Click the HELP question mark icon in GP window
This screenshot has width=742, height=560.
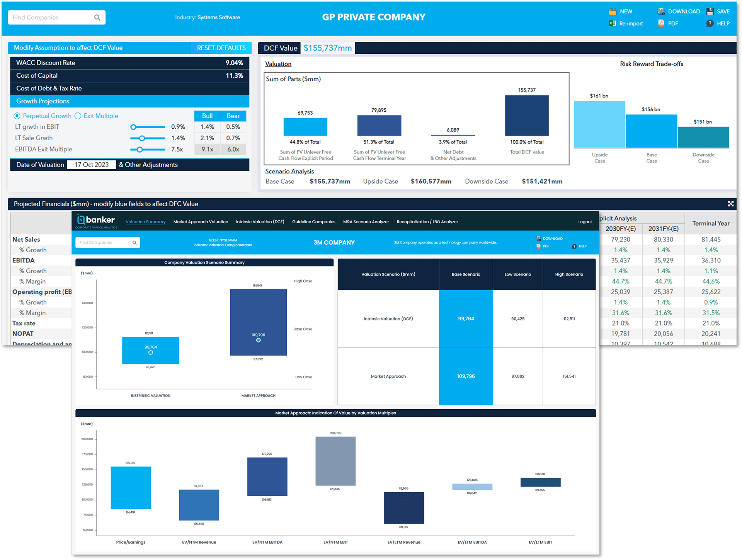coord(710,23)
